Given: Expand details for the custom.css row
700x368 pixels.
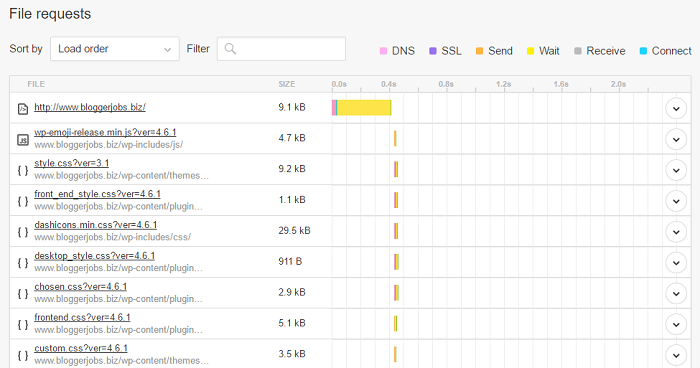Looking at the screenshot, I should tap(676, 355).
